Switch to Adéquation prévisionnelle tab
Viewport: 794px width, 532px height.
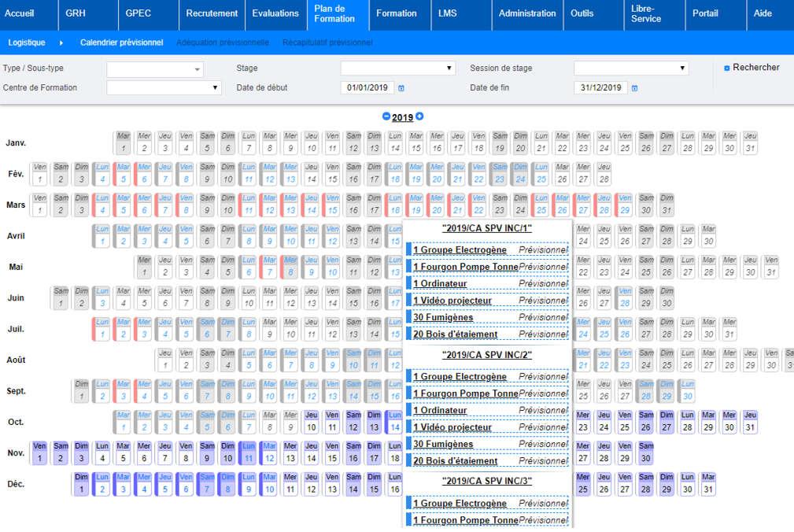coord(223,42)
